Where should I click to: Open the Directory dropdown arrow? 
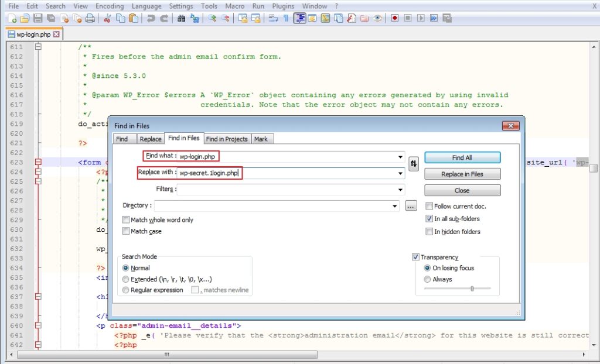(x=394, y=206)
